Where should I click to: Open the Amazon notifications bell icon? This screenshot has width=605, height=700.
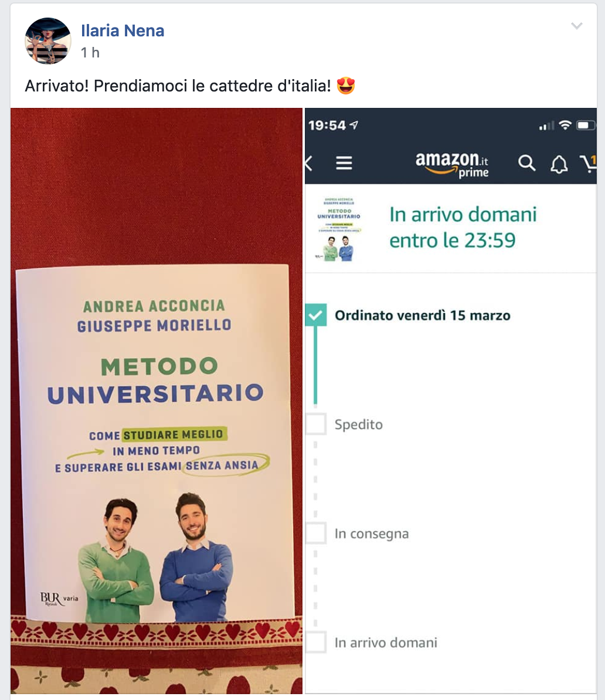click(559, 164)
